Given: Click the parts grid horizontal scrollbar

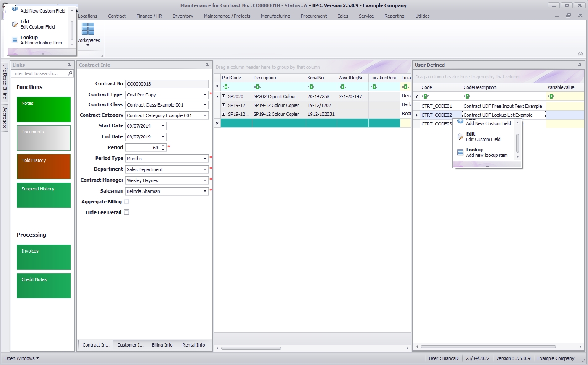Looking at the screenshot, I should (x=251, y=348).
